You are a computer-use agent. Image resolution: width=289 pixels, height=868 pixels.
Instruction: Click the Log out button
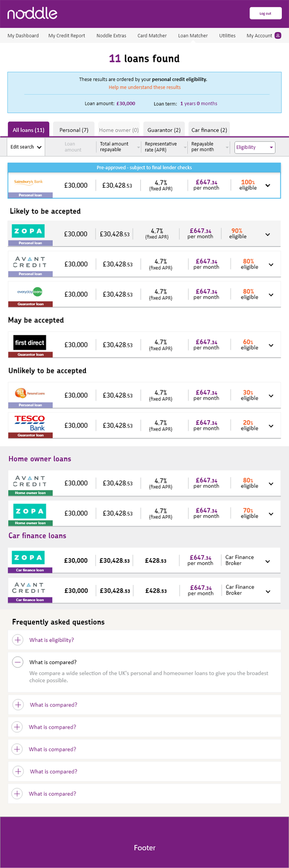click(266, 13)
